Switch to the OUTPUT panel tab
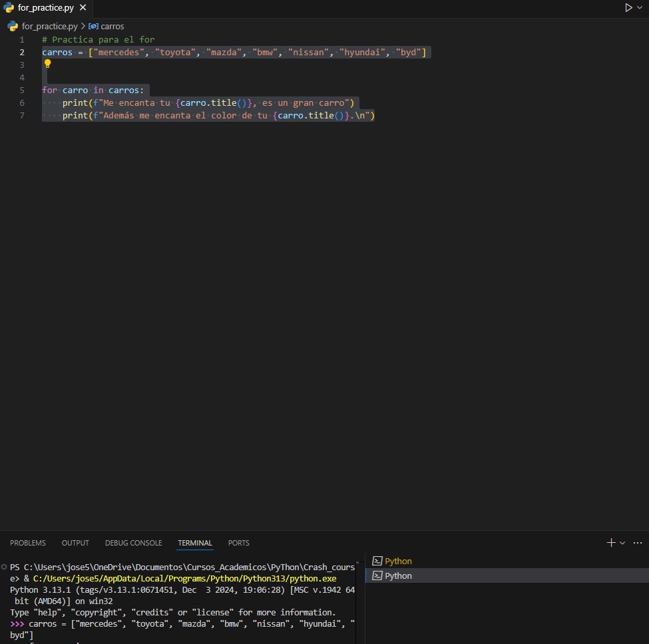 (x=75, y=543)
